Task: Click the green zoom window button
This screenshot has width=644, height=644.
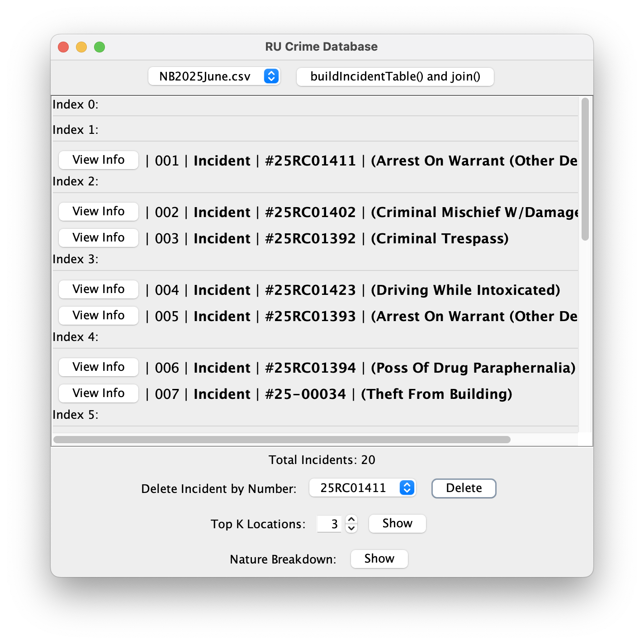Action: point(99,47)
